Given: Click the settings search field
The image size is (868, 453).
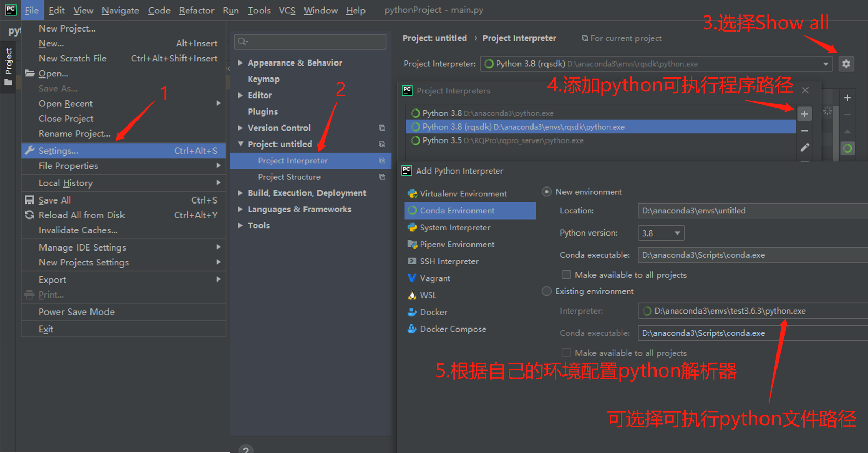Looking at the screenshot, I should tap(310, 41).
